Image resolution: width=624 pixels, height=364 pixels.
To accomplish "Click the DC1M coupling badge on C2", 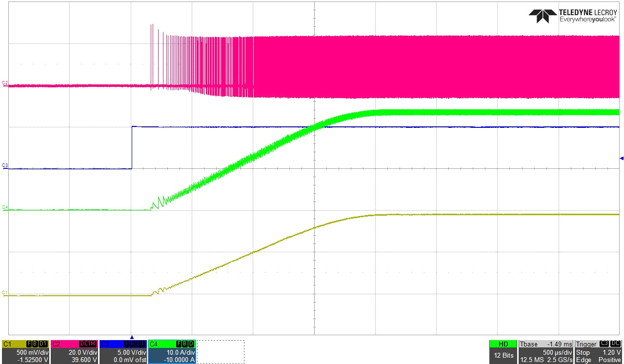I will (x=90, y=344).
